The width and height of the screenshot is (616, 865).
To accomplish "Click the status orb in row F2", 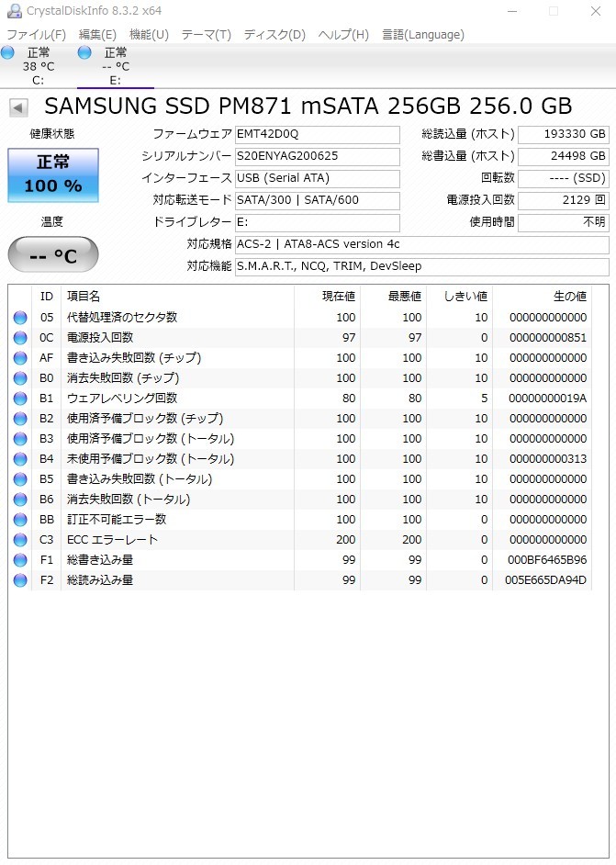I will pyautogui.click(x=20, y=580).
